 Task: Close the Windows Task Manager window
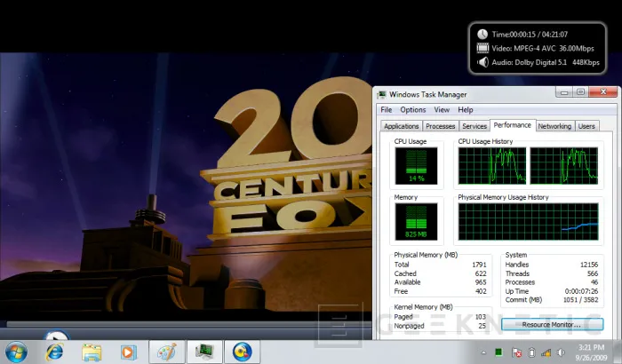(x=603, y=92)
